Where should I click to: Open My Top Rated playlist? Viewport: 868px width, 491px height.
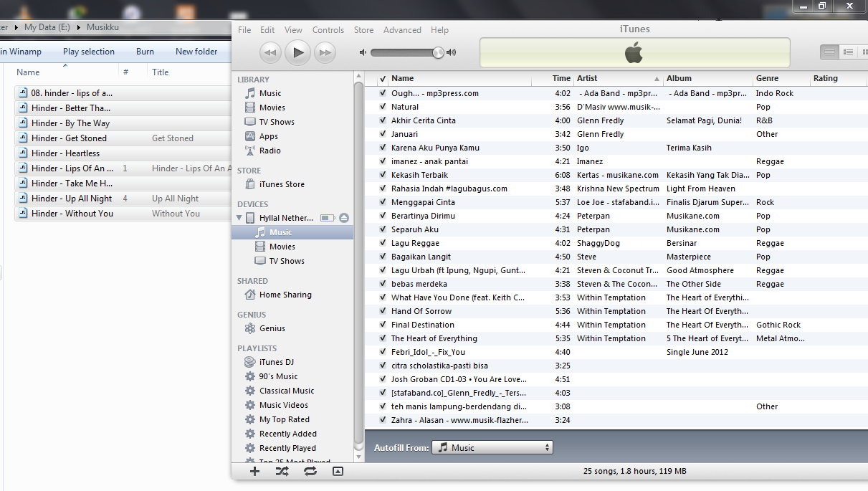pos(285,419)
